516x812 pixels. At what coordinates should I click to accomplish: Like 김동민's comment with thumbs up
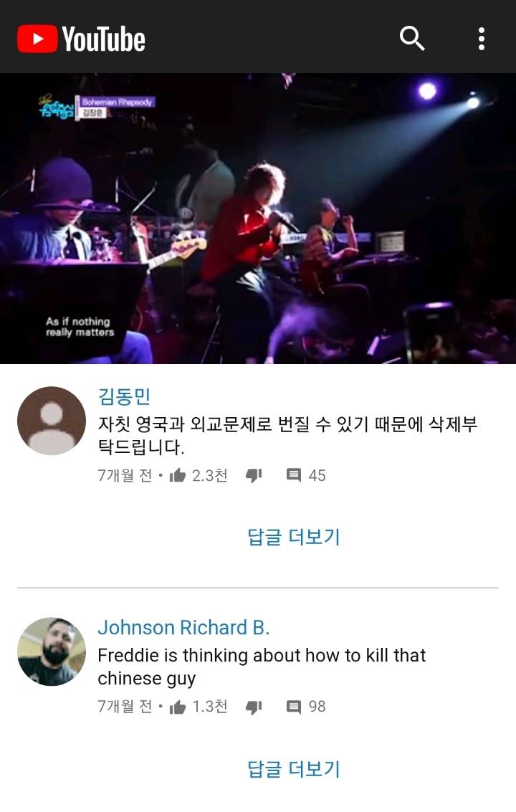click(177, 475)
